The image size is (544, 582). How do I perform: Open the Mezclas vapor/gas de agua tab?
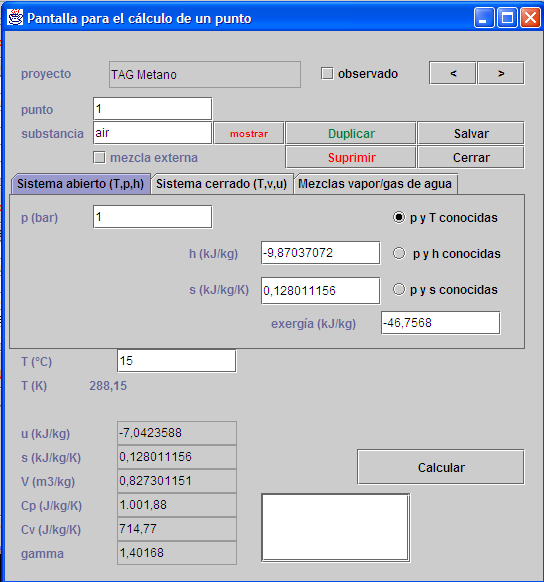(x=375, y=184)
